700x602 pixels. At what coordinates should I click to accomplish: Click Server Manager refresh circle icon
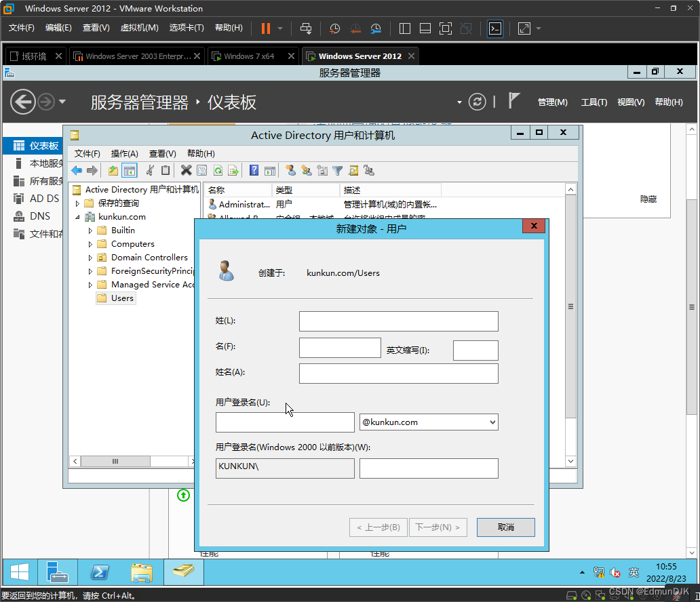477,102
